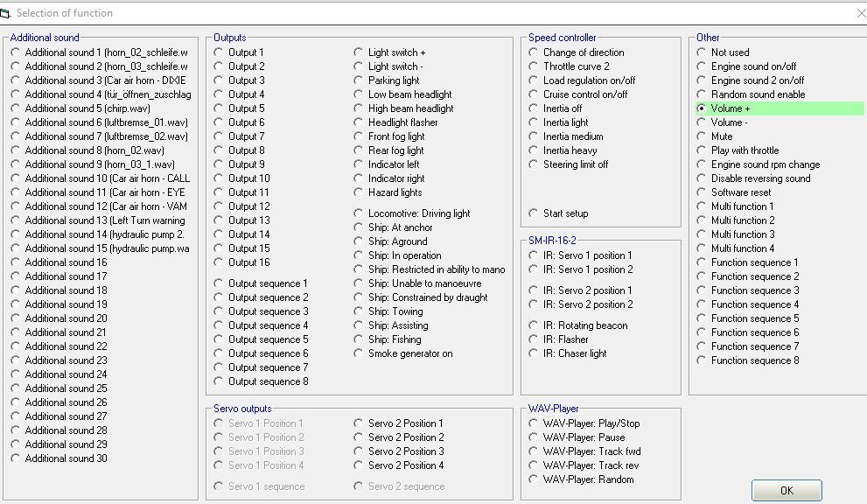Screen dimensions: 867x504
Task: Choose IR: Rotating beacon option
Action: 534,325
